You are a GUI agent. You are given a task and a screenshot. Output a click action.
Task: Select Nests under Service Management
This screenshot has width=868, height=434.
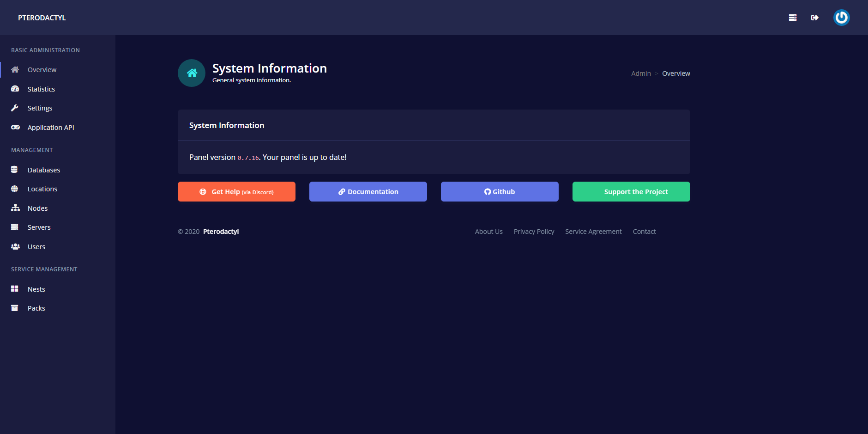pyautogui.click(x=58, y=289)
